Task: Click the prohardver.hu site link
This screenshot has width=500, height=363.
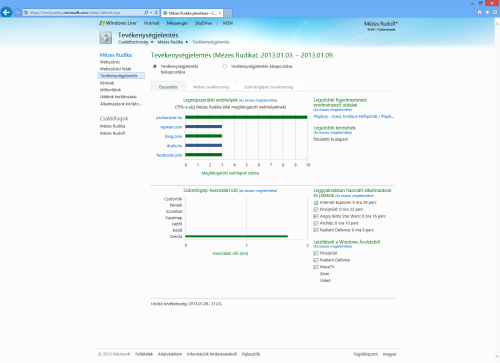Action: coord(169,118)
